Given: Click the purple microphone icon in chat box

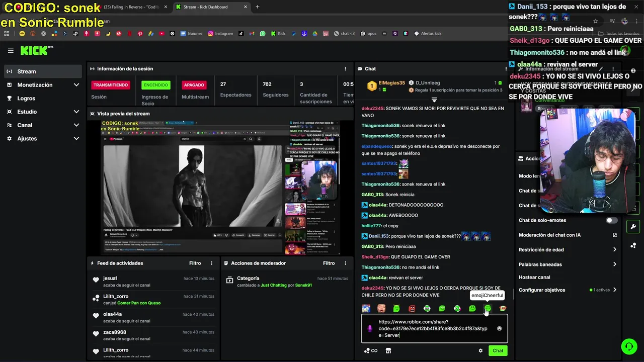Looking at the screenshot, I should tap(370, 328).
